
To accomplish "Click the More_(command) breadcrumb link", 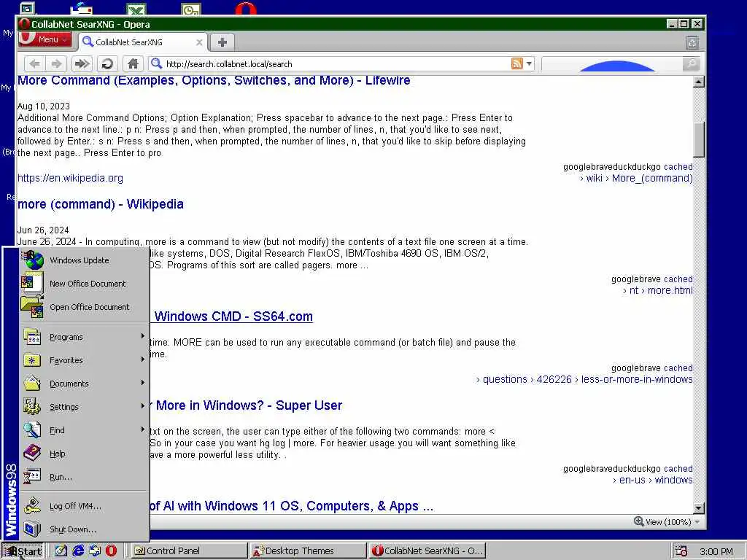I will point(652,178).
